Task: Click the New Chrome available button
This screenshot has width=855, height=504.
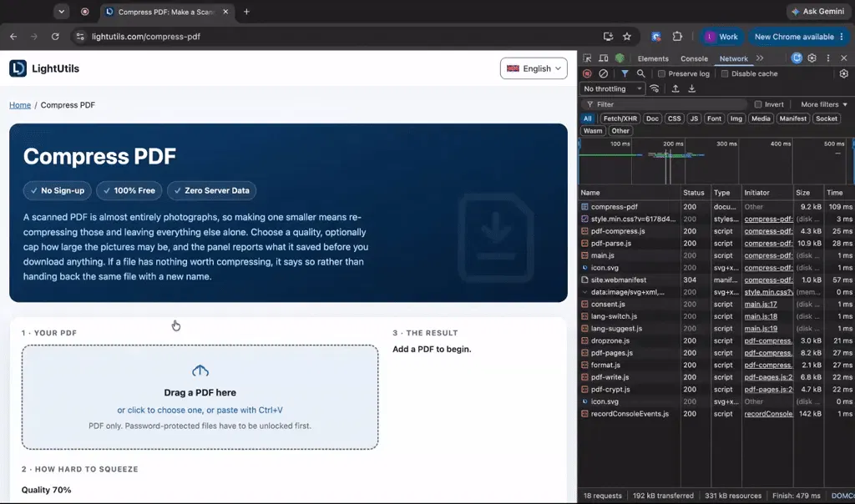Action: tap(799, 37)
